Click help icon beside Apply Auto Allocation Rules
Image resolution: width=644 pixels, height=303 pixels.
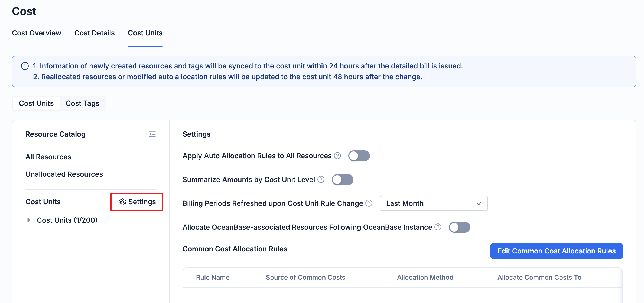tap(337, 156)
